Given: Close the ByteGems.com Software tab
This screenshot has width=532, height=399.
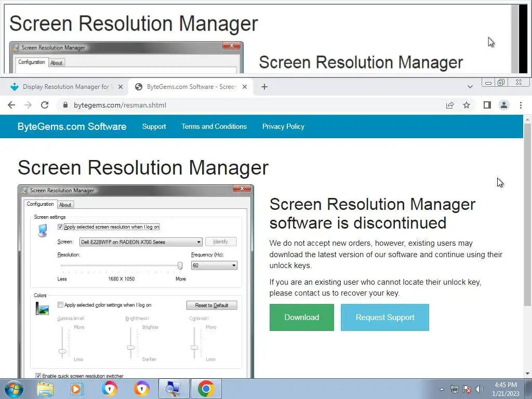Looking at the screenshot, I should click(x=244, y=87).
